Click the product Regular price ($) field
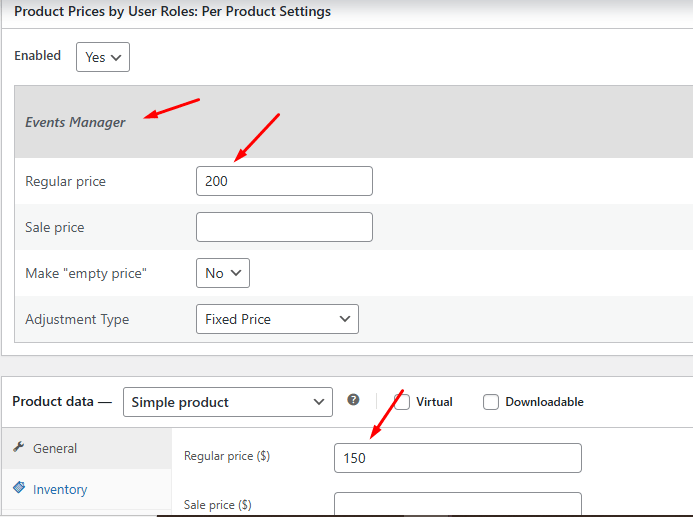693x517 pixels. pos(457,458)
